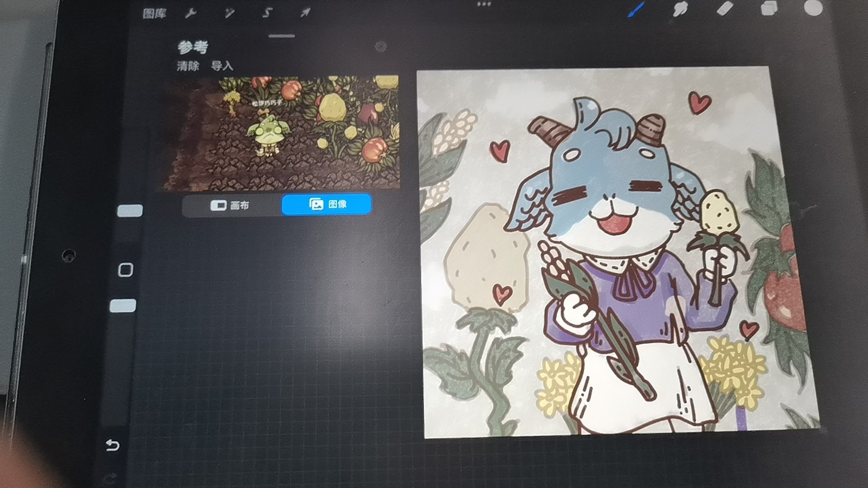
Task: Activate the Selection tool
Action: 267,13
